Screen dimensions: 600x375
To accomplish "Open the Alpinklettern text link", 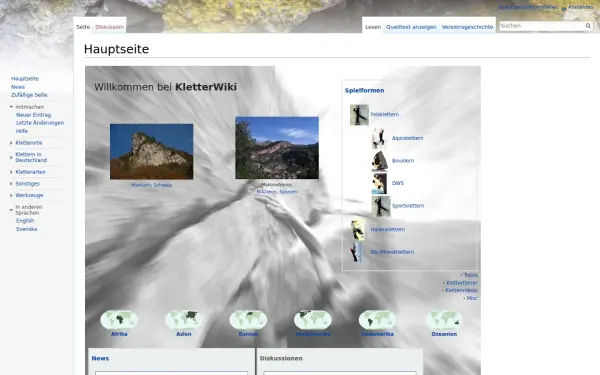I will (x=408, y=138).
